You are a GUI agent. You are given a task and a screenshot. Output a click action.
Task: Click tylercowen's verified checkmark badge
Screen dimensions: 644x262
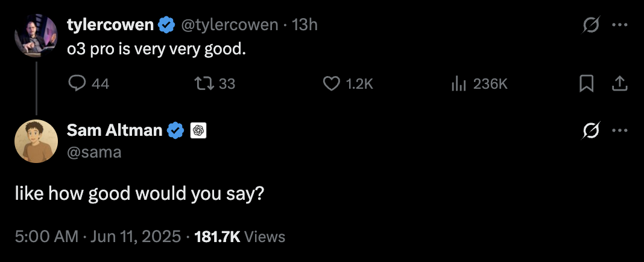point(166,25)
